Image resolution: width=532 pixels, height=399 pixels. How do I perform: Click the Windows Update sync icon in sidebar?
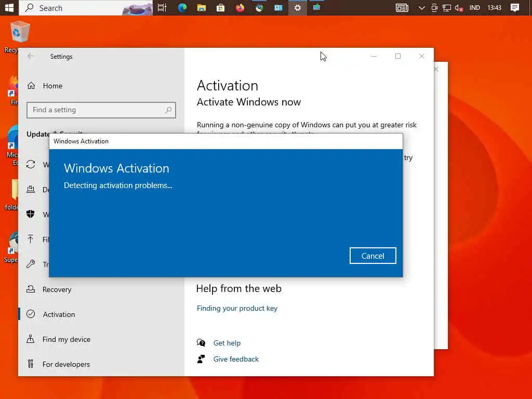[x=31, y=164]
